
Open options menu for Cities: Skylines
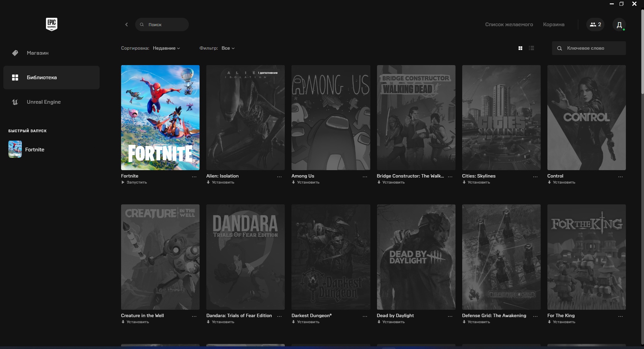(x=535, y=177)
